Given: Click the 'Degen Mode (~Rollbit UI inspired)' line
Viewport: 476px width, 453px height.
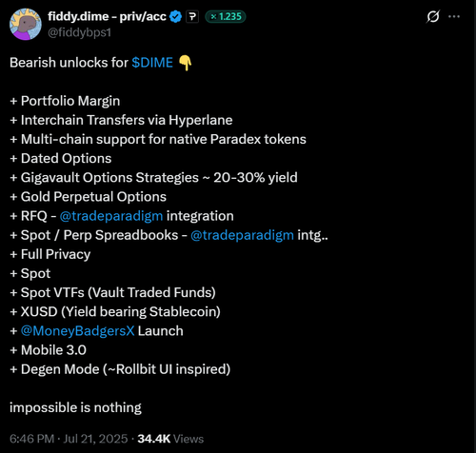Looking at the screenshot, I should (x=120, y=369).
